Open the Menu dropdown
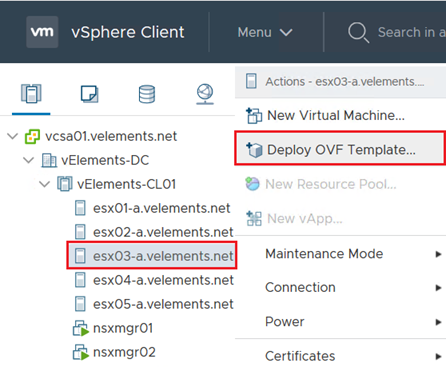This screenshot has width=446, height=367. (265, 32)
